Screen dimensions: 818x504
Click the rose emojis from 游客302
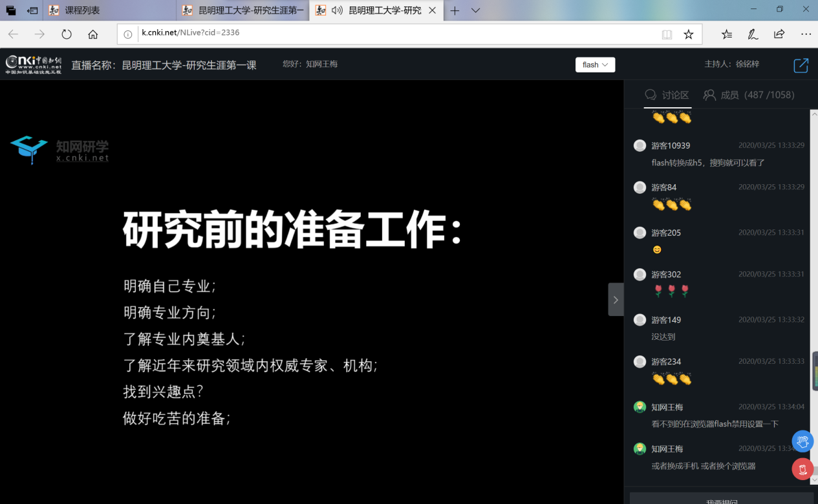pos(672,291)
